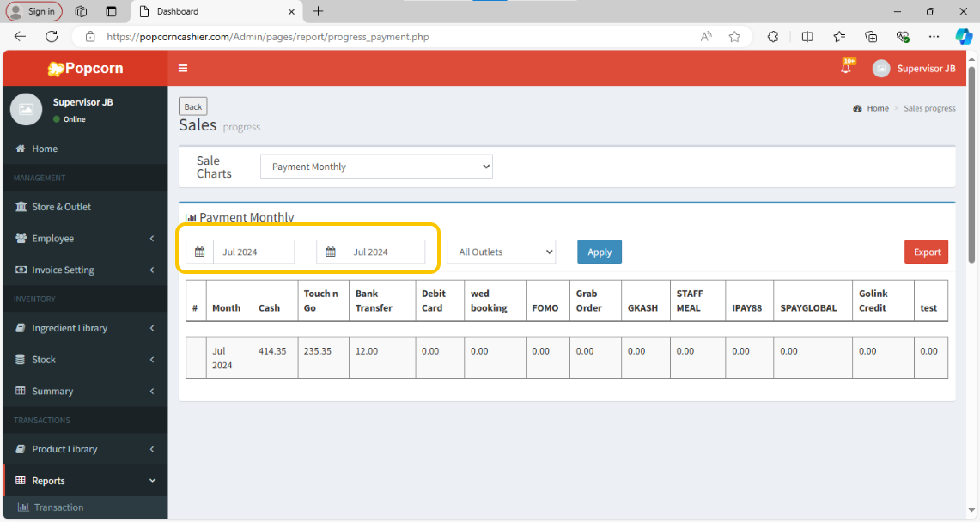The height and width of the screenshot is (522, 980).
Task: Click the Supervisor JB avatar in header
Action: point(881,69)
